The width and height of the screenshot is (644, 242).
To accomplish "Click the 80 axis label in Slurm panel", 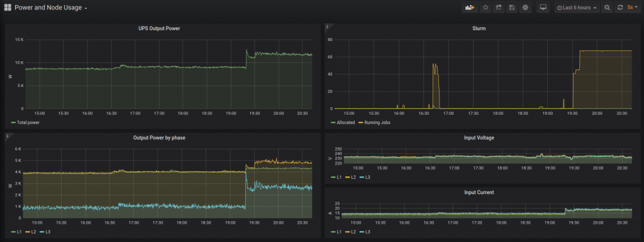I will [330, 40].
